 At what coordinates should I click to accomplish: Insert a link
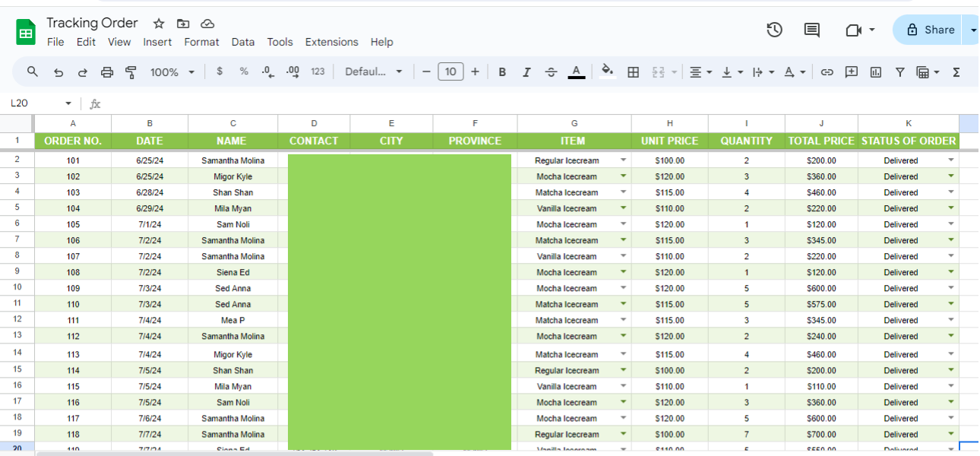click(x=827, y=72)
